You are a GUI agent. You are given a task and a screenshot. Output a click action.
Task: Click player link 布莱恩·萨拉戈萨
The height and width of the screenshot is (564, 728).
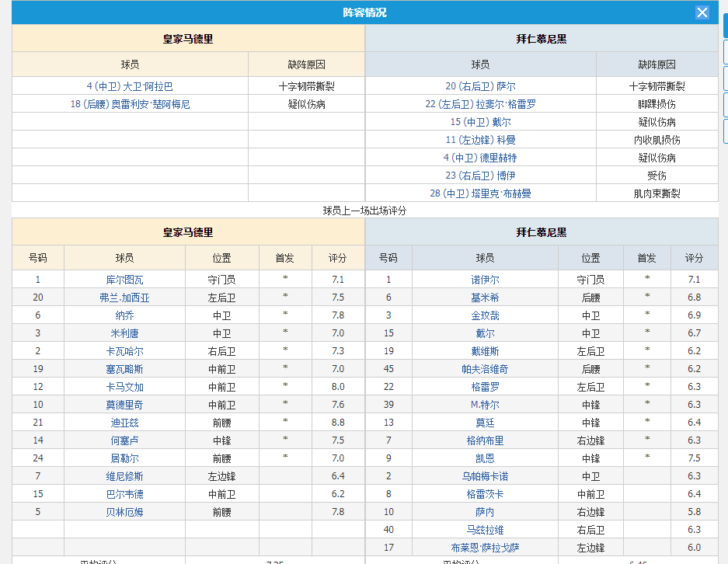[485, 548]
